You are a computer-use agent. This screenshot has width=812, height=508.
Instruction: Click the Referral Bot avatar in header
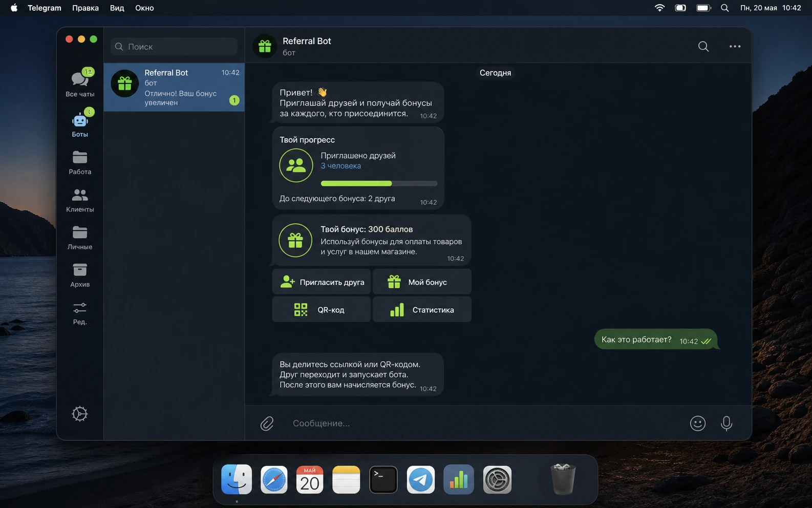click(x=265, y=46)
